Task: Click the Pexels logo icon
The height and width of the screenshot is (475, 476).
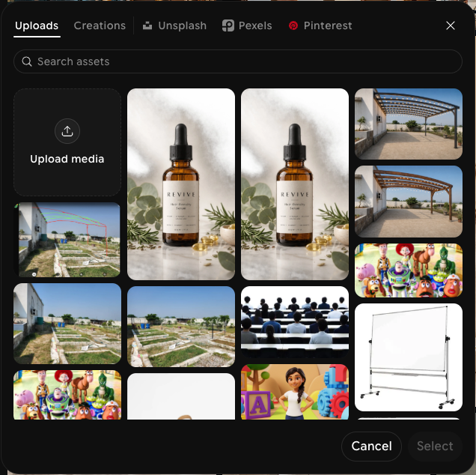Action: tap(228, 25)
